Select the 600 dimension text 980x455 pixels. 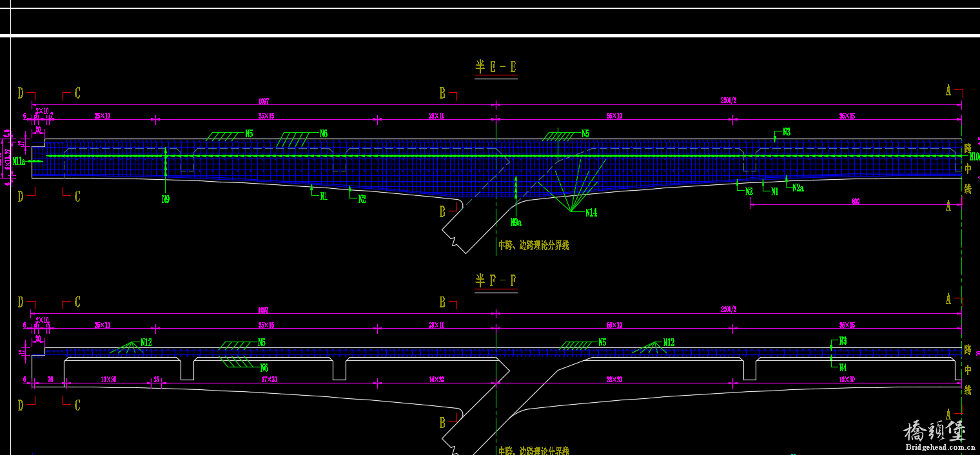tap(856, 202)
